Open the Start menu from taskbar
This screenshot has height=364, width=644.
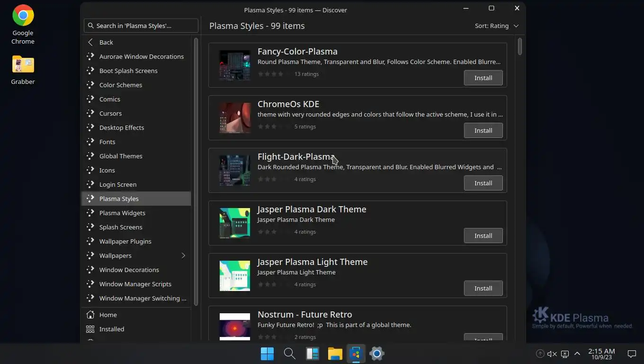(267, 354)
